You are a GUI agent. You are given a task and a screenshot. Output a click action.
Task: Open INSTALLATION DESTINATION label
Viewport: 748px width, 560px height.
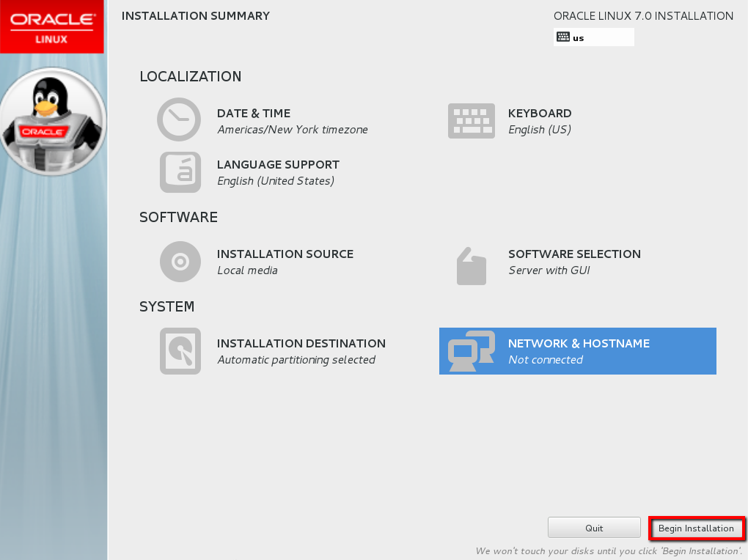301,344
